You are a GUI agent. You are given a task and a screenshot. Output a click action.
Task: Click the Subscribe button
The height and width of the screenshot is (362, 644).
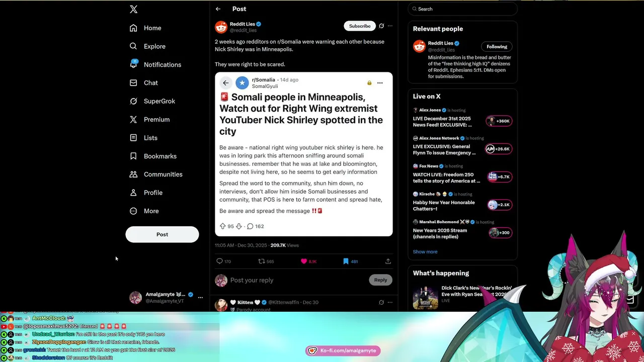click(x=360, y=26)
